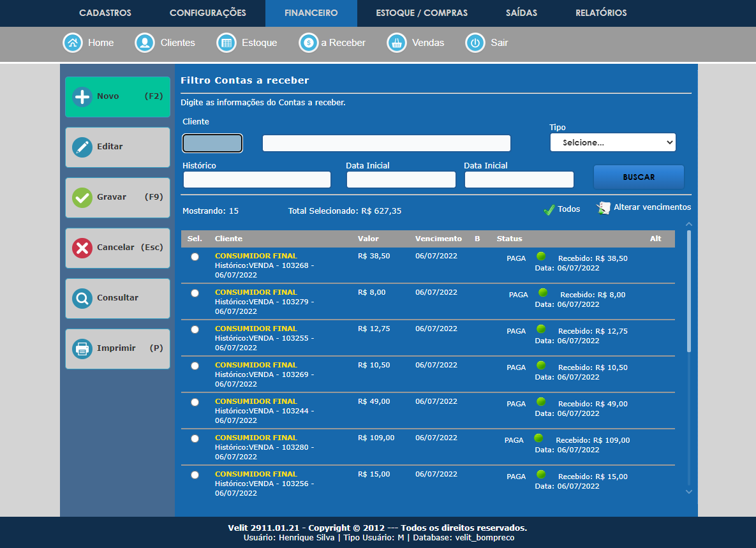Viewport: 756px width, 548px height.
Task: Click the Histórico input field
Action: pyautogui.click(x=256, y=180)
